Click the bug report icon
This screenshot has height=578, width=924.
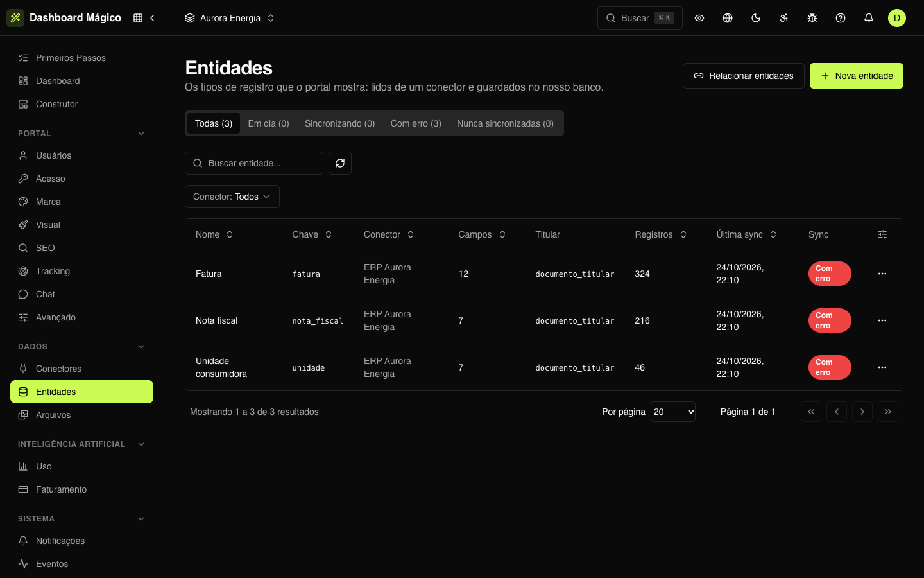click(812, 18)
